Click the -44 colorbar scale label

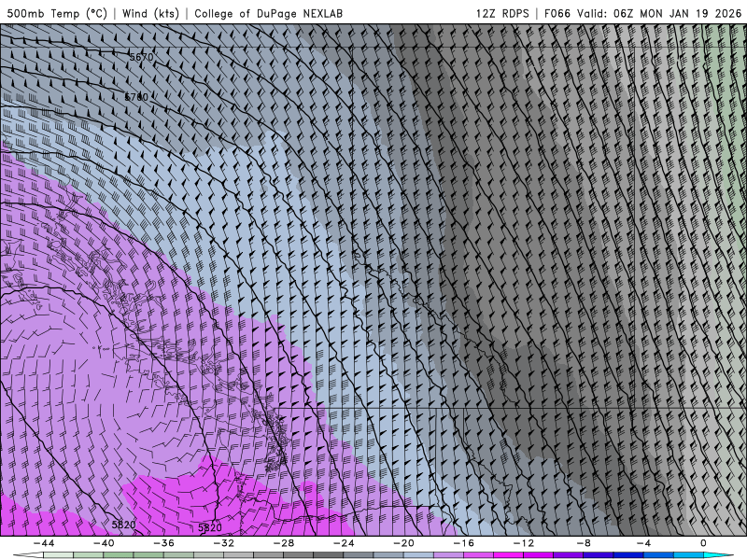tap(44, 543)
